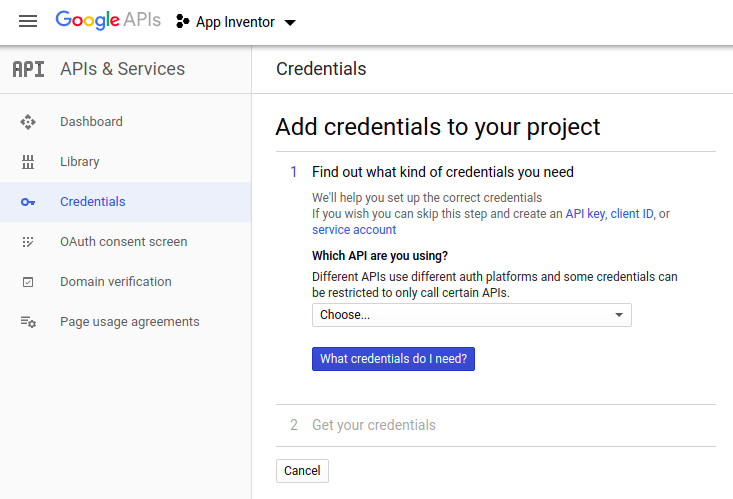
Task: Follow the client ID link
Action: (632, 214)
